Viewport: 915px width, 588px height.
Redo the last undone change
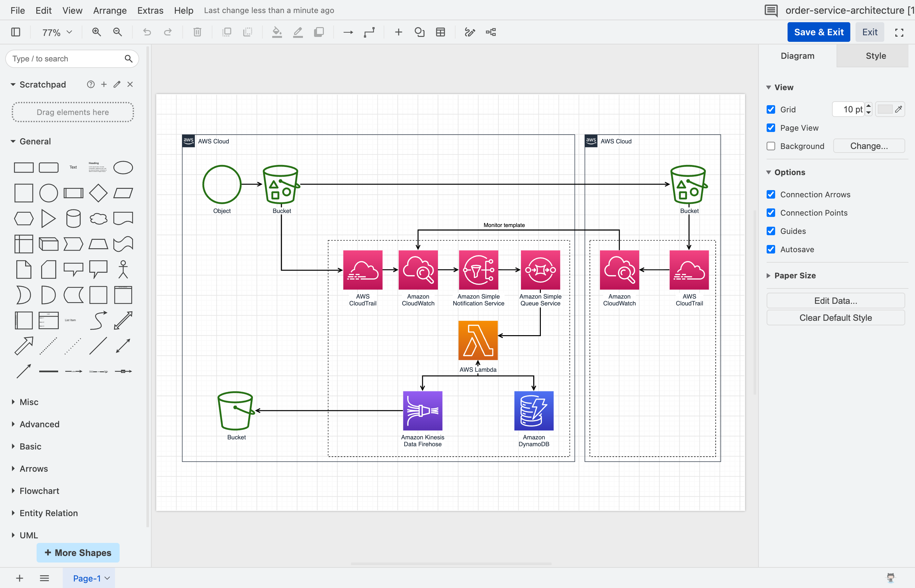pyautogui.click(x=168, y=32)
